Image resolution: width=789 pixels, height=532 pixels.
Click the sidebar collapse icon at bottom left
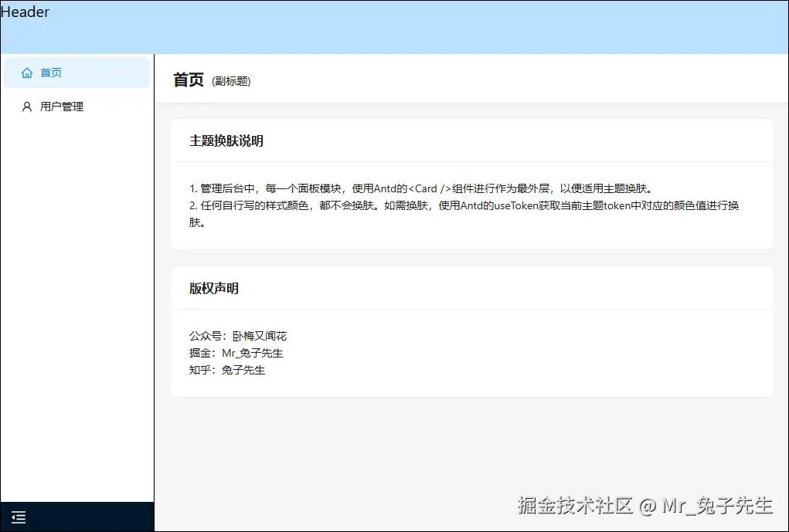(x=19, y=517)
